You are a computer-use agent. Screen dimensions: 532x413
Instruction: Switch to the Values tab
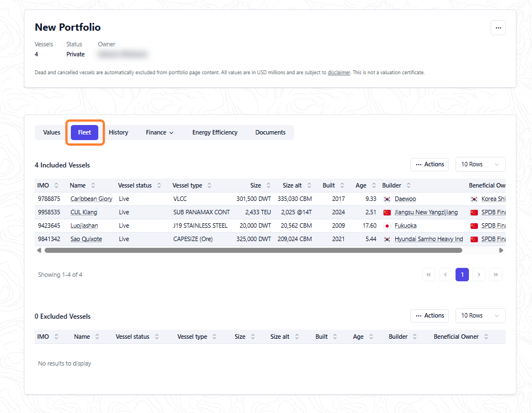click(51, 133)
